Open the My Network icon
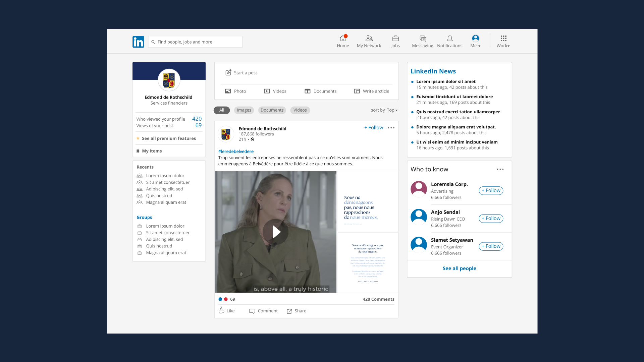Screen dimensions: 644x362 369,38
